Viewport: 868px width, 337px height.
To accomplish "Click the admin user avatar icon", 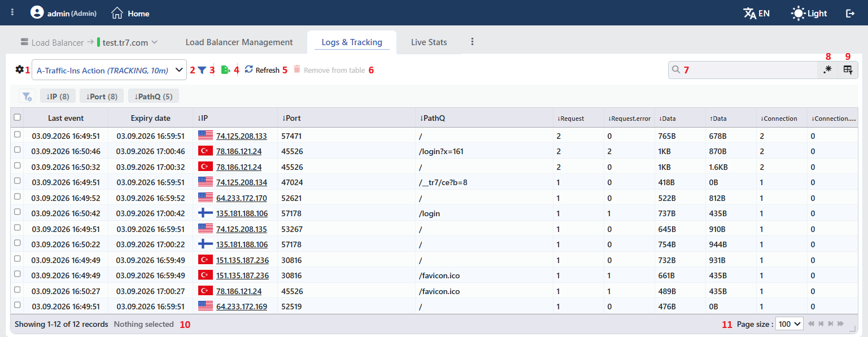I will pyautogui.click(x=37, y=12).
